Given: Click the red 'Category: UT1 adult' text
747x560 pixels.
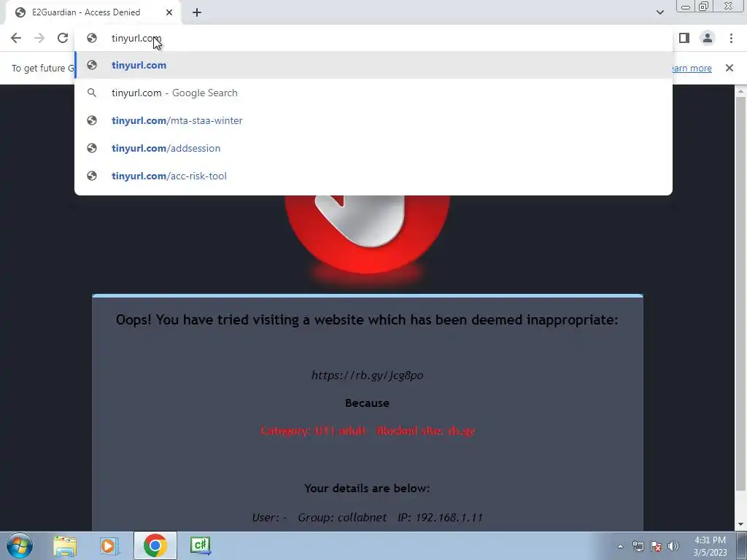Looking at the screenshot, I should click(x=314, y=430).
